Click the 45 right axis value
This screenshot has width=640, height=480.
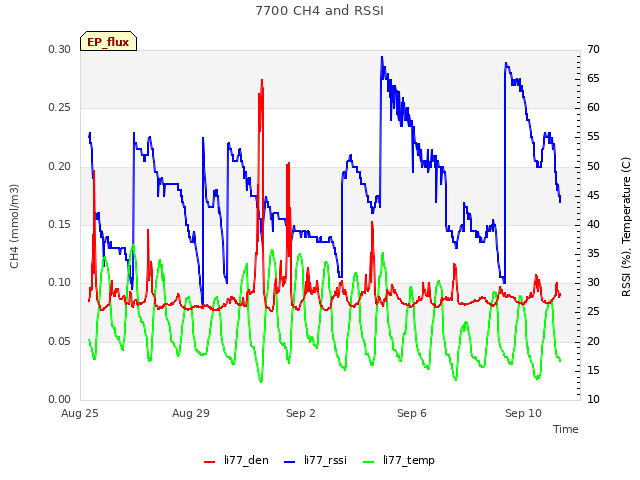coord(593,196)
